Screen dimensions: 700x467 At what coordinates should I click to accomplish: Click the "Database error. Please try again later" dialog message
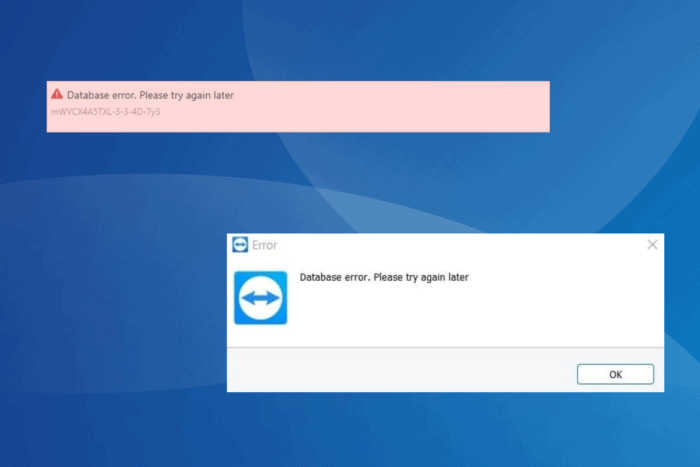384,277
